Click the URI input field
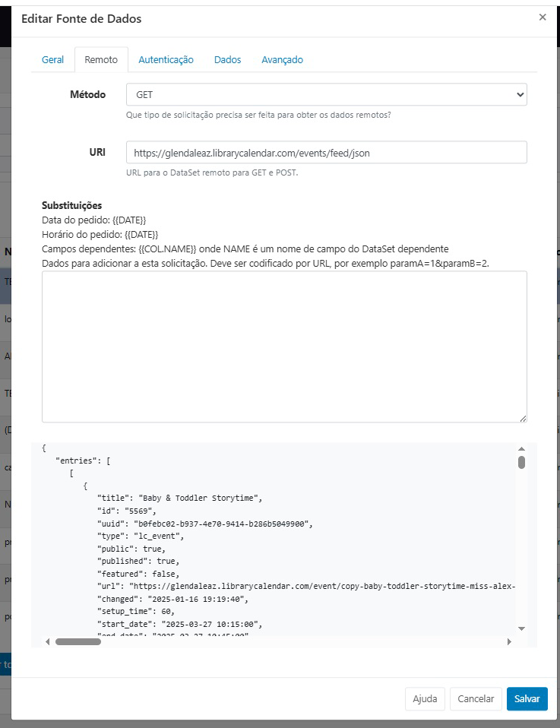This screenshot has width=560, height=728. click(x=327, y=153)
